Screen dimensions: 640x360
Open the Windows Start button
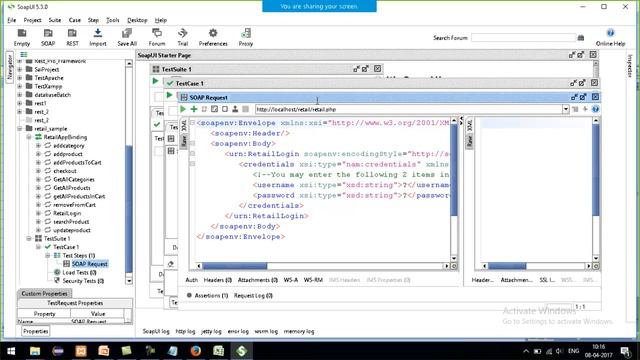pos(11,351)
